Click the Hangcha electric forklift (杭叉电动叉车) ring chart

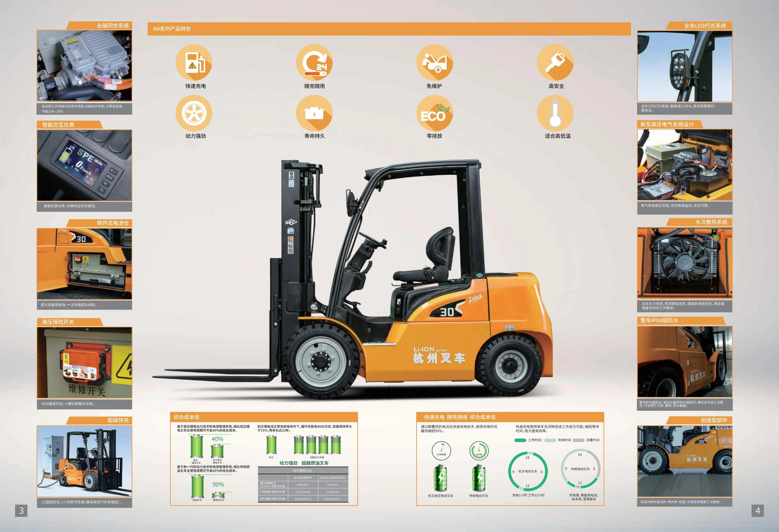click(528, 471)
